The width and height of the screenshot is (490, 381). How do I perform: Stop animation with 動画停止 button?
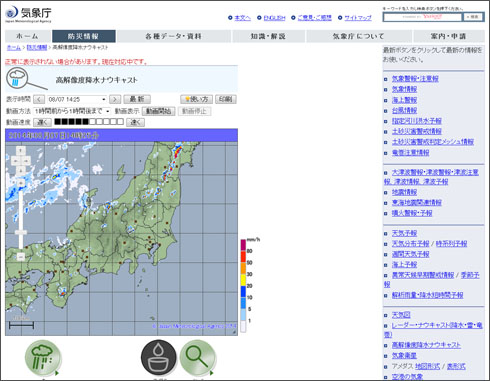(x=194, y=111)
